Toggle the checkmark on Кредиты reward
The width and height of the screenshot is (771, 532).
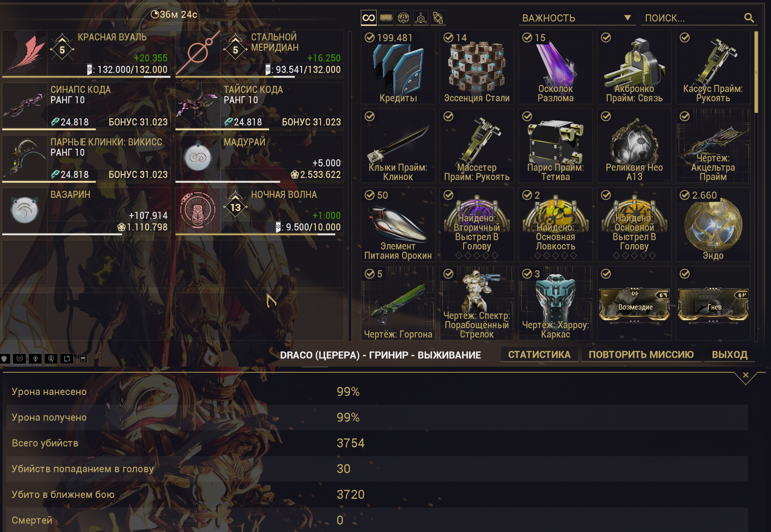pos(370,38)
